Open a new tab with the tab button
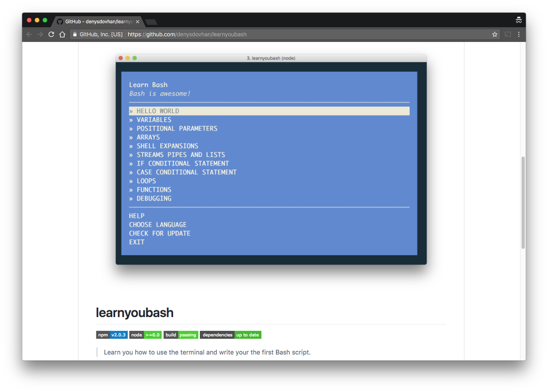 tap(151, 22)
